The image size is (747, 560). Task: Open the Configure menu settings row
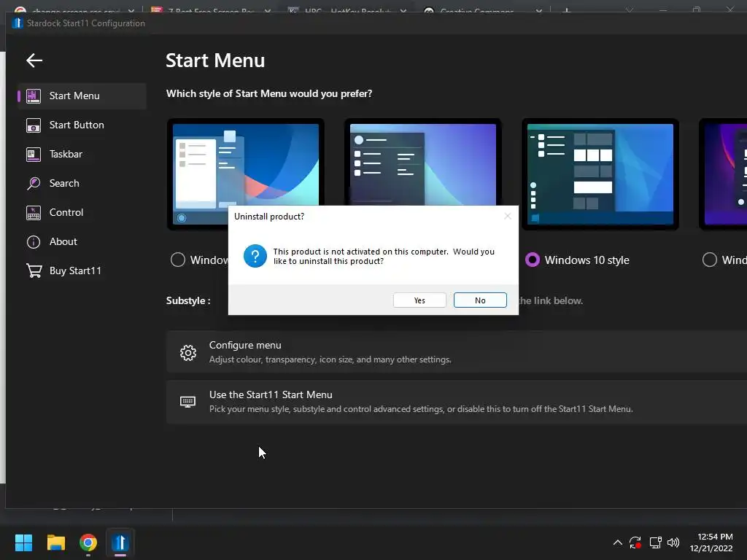(x=457, y=352)
